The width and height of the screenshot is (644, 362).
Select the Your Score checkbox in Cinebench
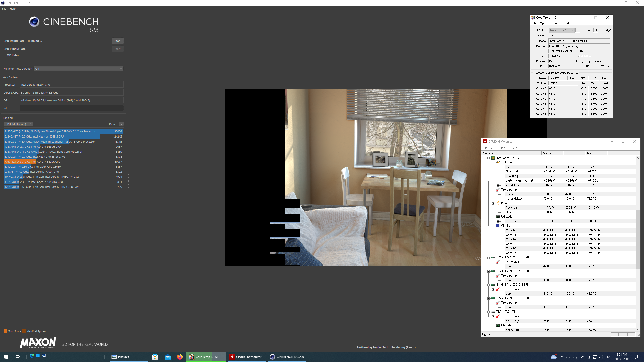5,331
